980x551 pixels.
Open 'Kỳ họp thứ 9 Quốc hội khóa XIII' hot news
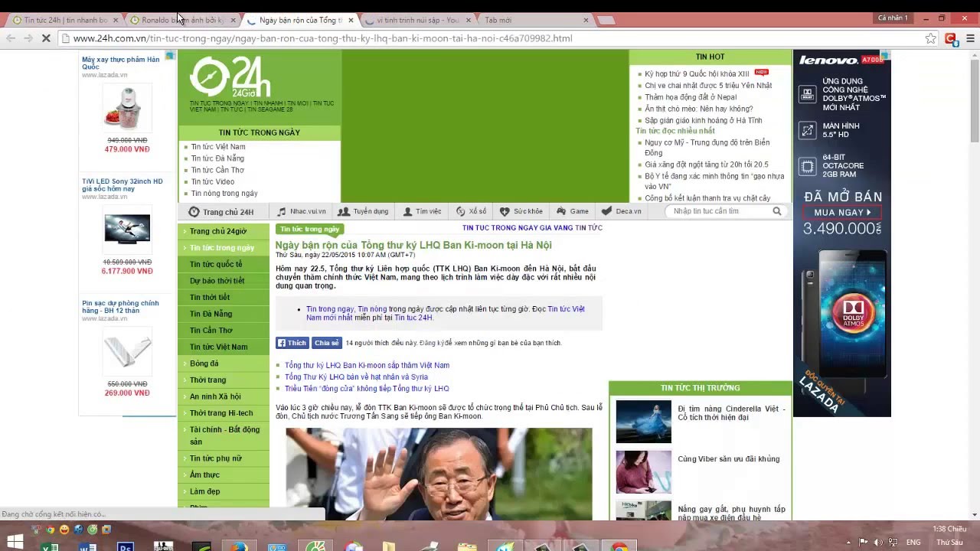(697, 74)
